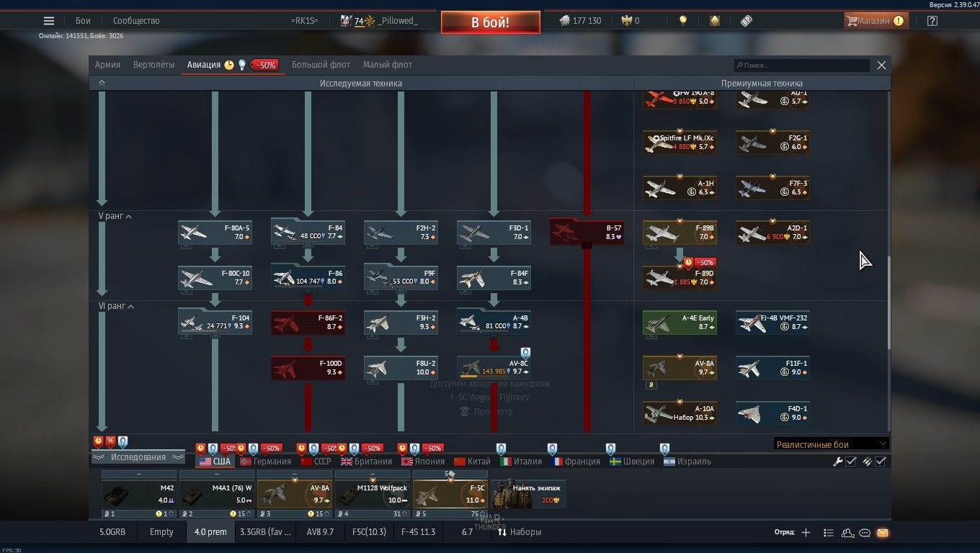Select the FJ-4B VMF-232 premium card
980x553 pixels.
tap(772, 323)
